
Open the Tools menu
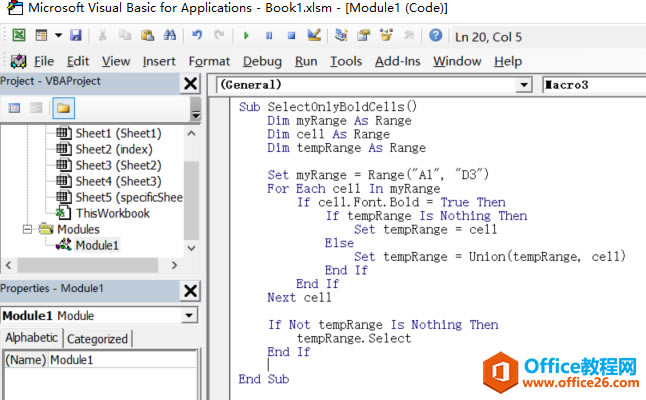(x=346, y=61)
